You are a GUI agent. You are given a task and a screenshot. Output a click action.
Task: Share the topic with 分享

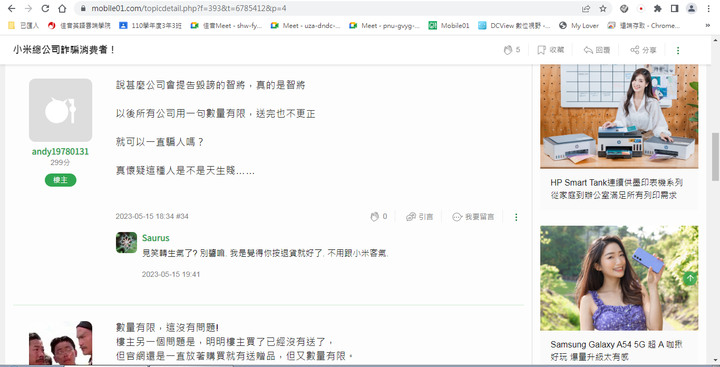(643, 50)
